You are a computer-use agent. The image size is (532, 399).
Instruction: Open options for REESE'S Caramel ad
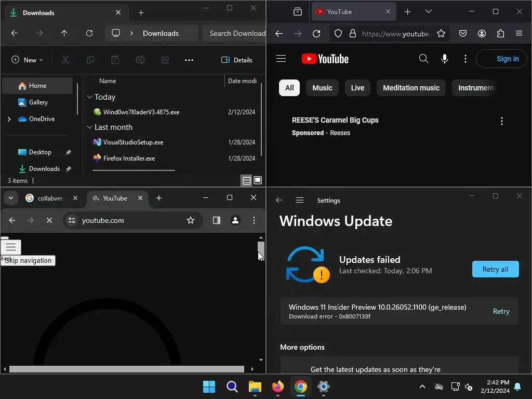(501, 121)
